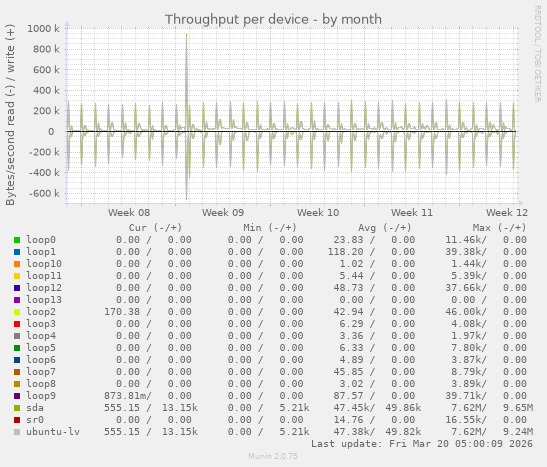Click sr0 max value 16.55k
The image size is (547, 467).
[463, 420]
